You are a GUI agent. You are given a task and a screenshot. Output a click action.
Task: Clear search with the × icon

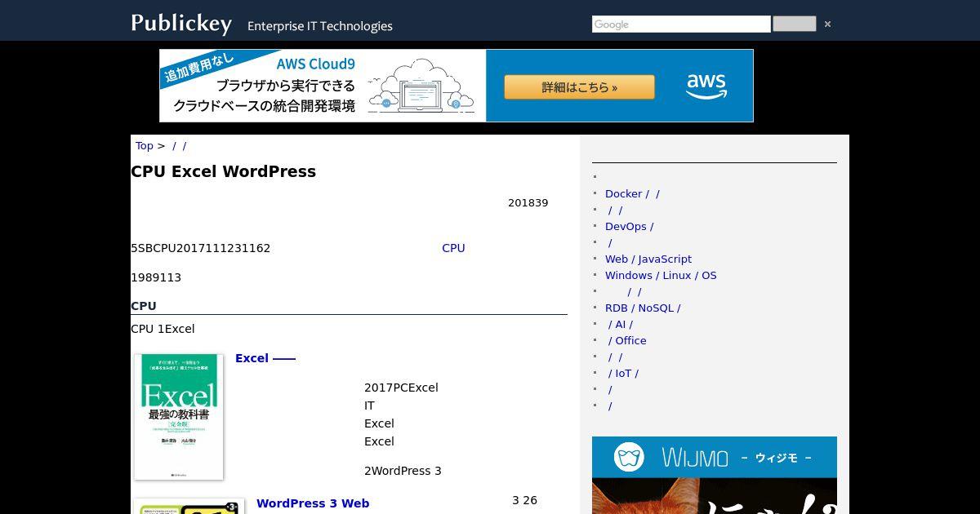pos(827,24)
